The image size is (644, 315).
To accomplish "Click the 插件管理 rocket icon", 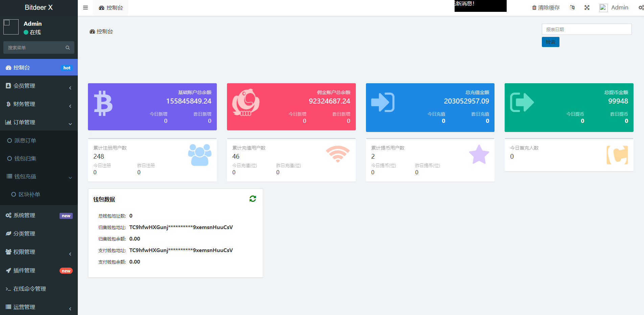I will [8, 270].
